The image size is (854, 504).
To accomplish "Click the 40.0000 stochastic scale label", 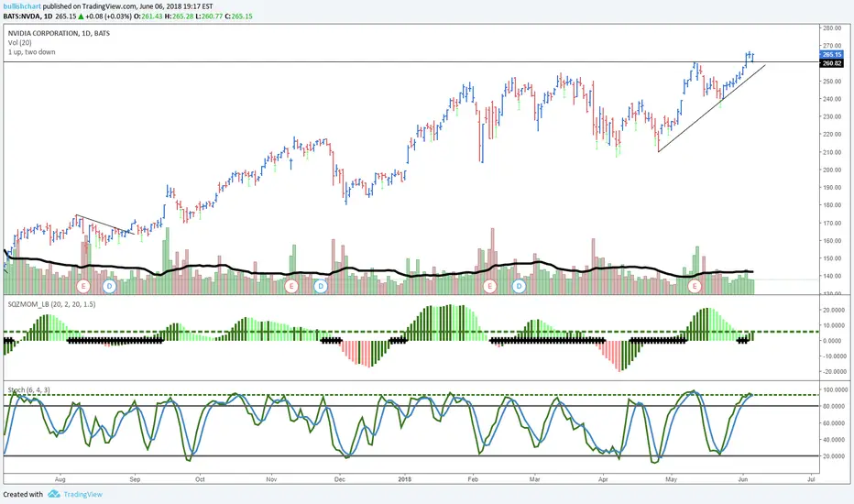I will point(835,439).
